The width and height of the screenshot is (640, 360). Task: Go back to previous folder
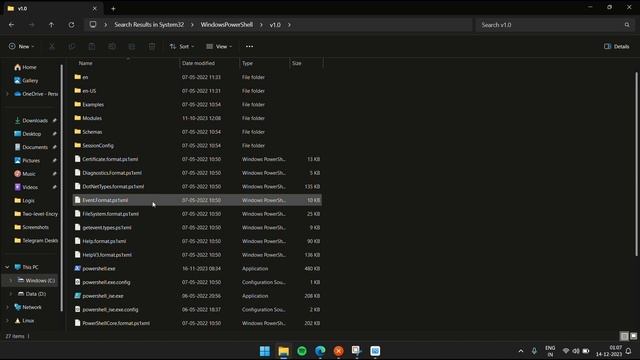(x=11, y=25)
